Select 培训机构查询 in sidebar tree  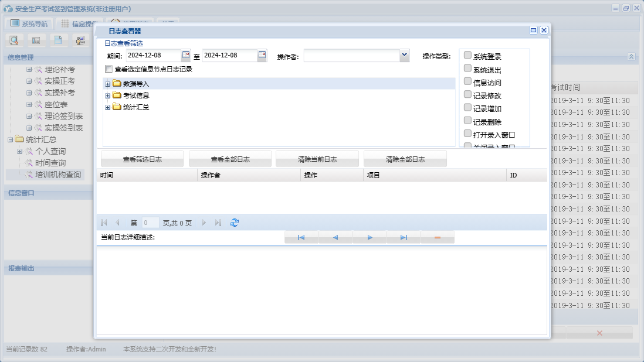click(58, 175)
